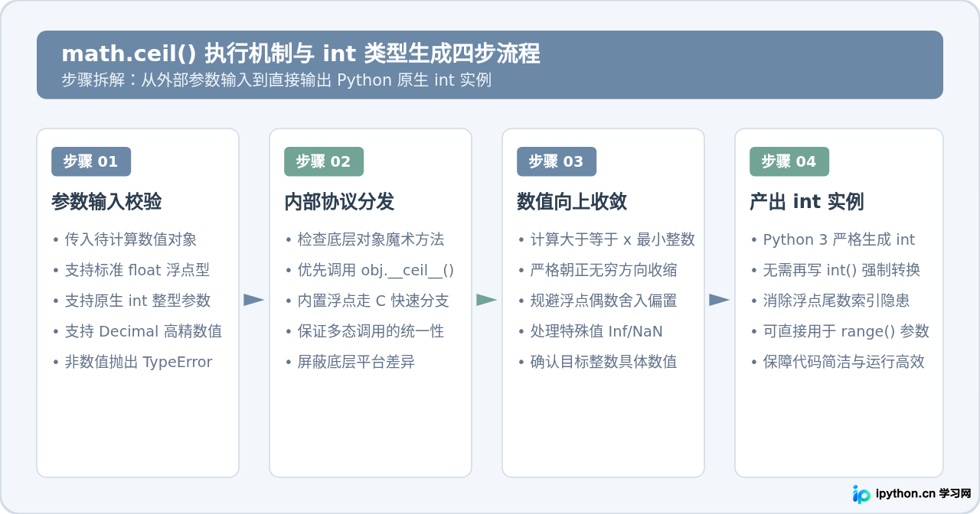Click the ipython.cn 学习网 text

point(923,494)
